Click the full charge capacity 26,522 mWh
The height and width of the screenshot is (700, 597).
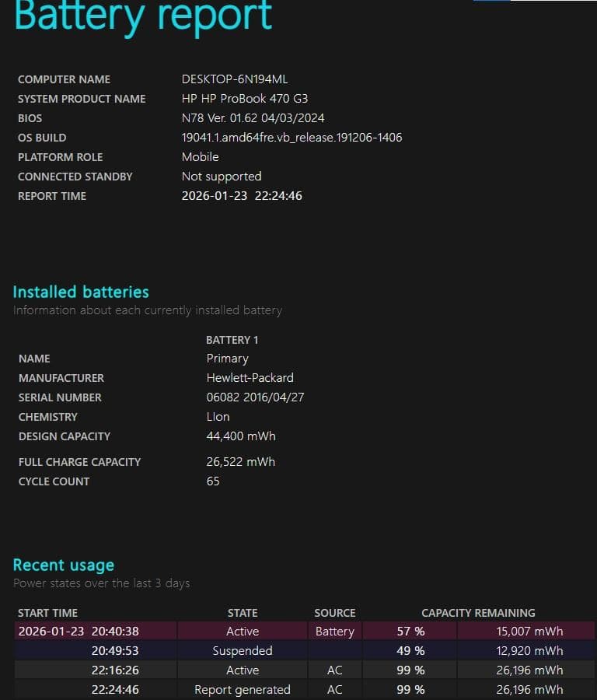(241, 462)
